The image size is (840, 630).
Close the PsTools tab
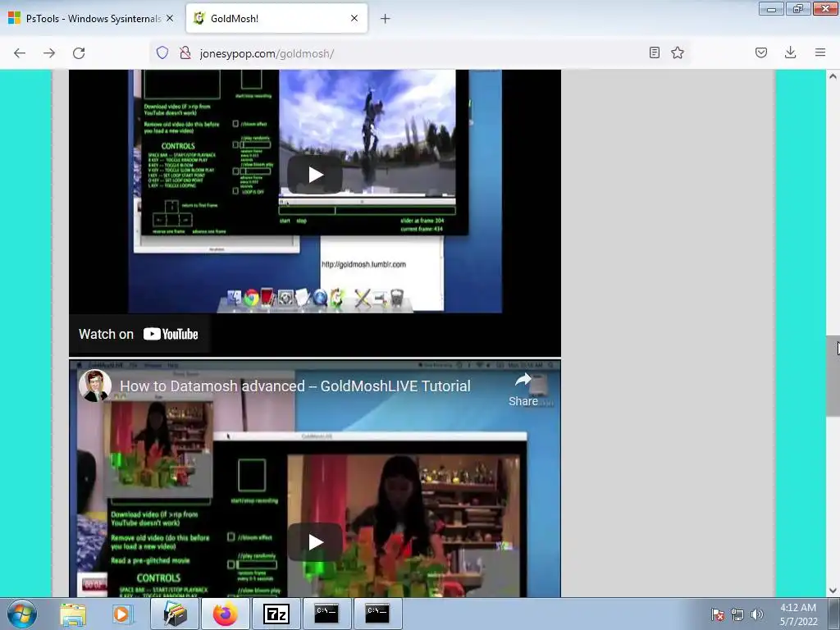pos(170,18)
